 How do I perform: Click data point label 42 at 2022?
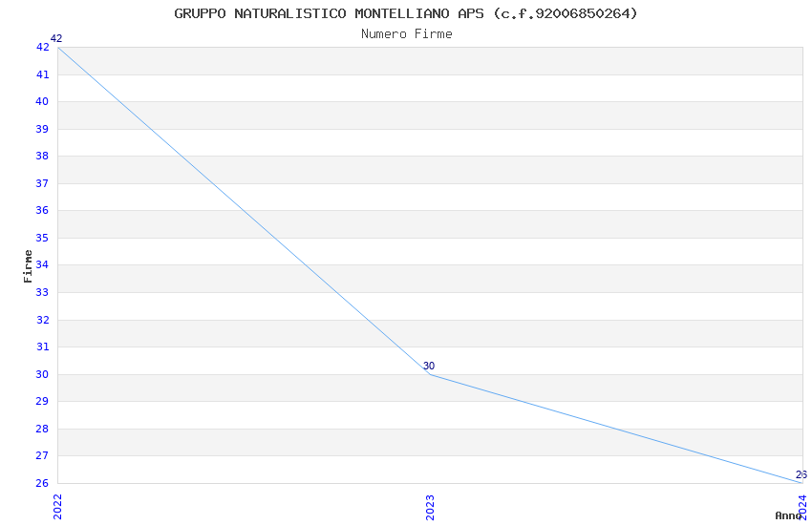point(56,38)
